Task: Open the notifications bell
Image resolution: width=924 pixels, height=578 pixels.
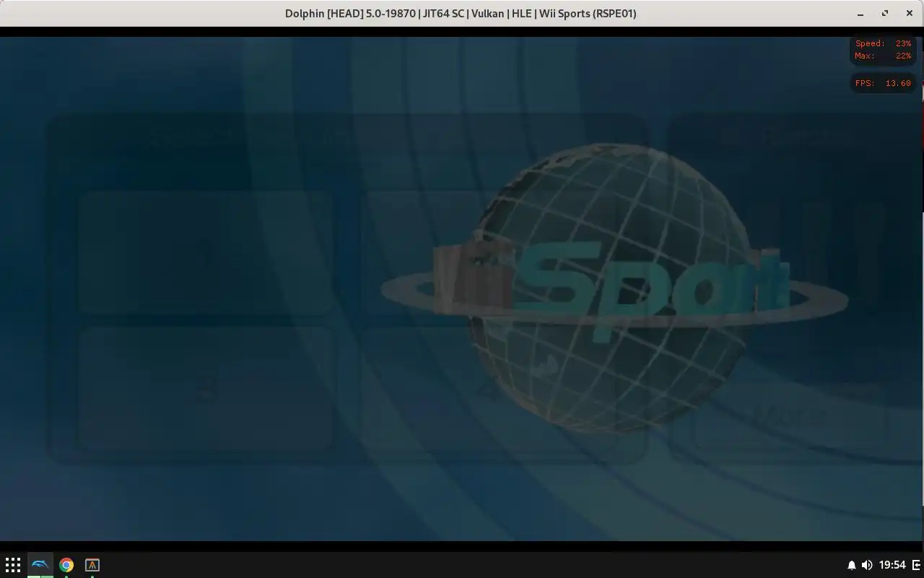Action: point(851,565)
